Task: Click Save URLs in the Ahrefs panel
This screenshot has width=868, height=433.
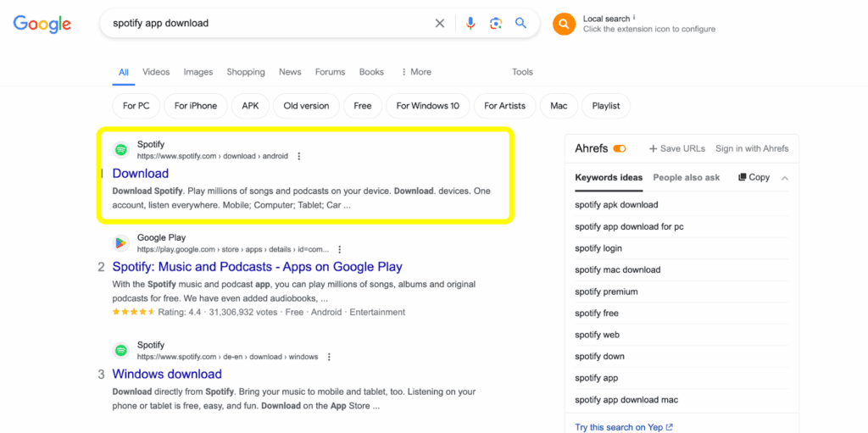Action: click(677, 148)
